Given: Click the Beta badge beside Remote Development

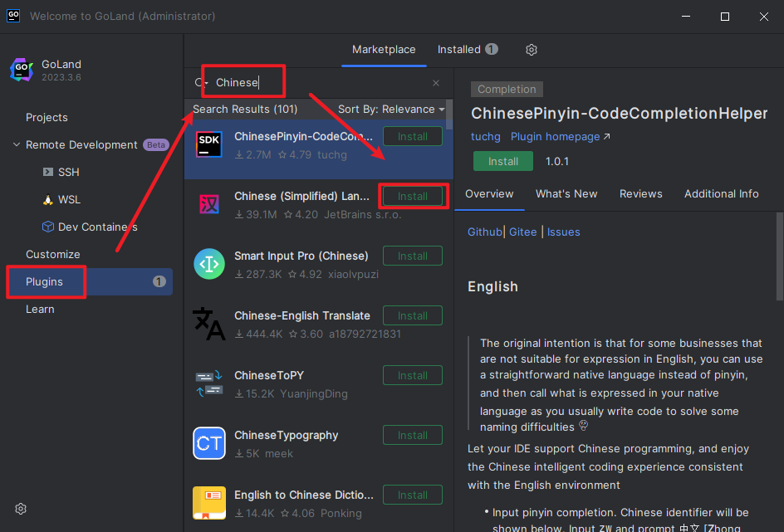Looking at the screenshot, I should 156,145.
